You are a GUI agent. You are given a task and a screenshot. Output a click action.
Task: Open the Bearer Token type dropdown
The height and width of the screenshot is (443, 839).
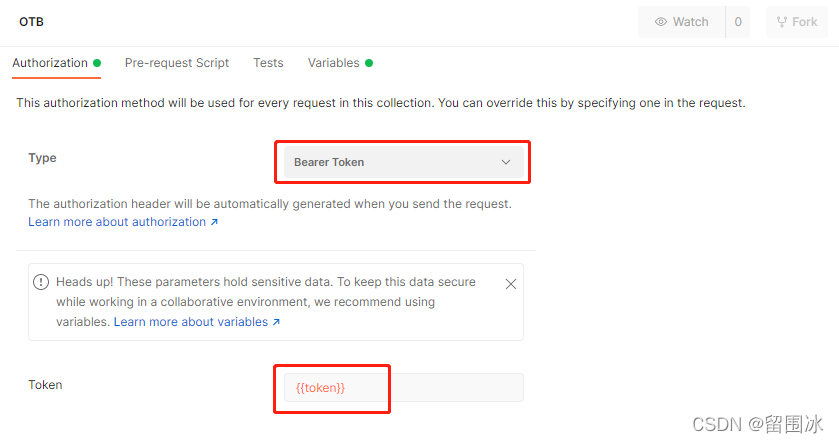tap(403, 162)
